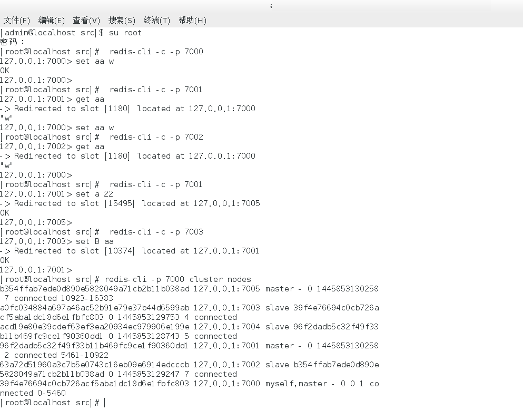Click the "127.0.0.1:7002 slave" entry
Screen dimensions: 523x420
(x=242, y=365)
